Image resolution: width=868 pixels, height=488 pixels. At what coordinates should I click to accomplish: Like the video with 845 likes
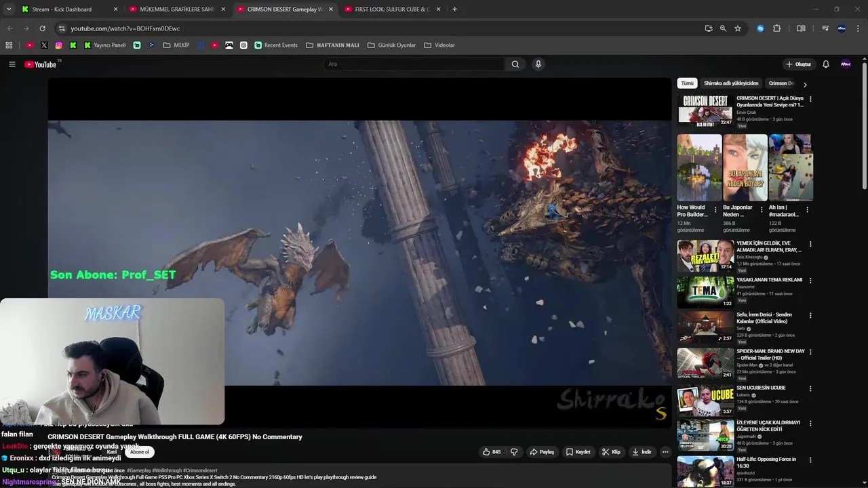coord(492,452)
